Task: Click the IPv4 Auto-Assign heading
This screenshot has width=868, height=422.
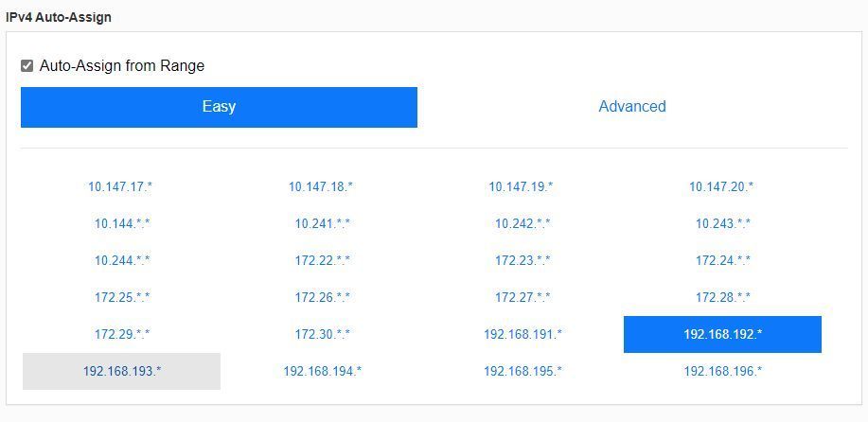Action: pos(59,17)
